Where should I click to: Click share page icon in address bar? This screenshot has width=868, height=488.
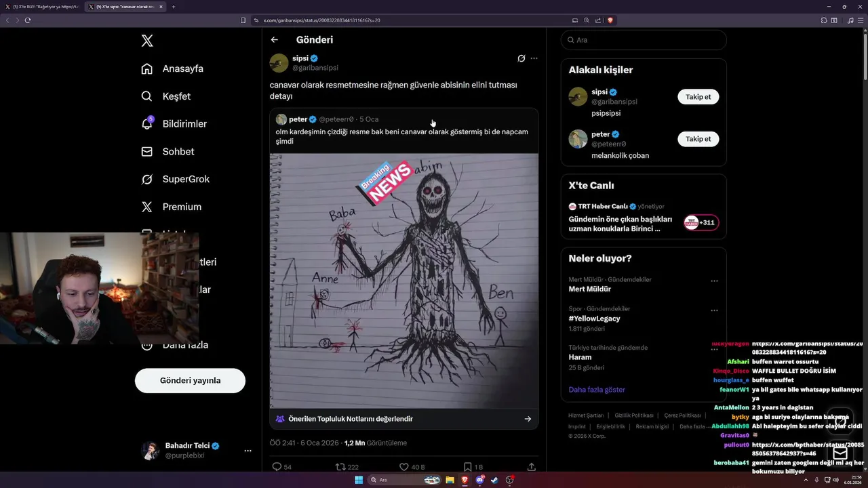(598, 20)
